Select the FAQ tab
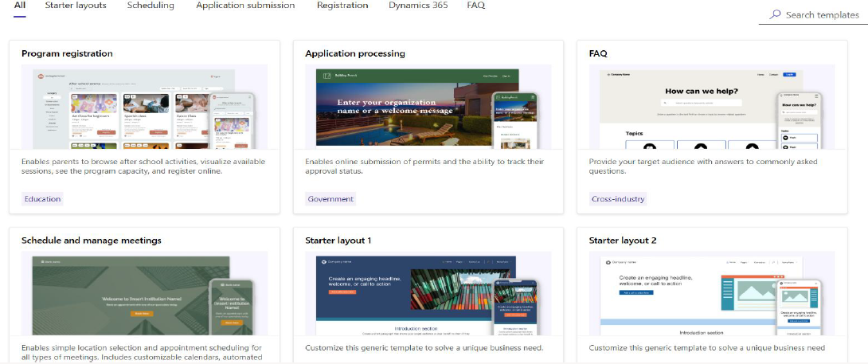This screenshot has width=868, height=364. click(476, 6)
